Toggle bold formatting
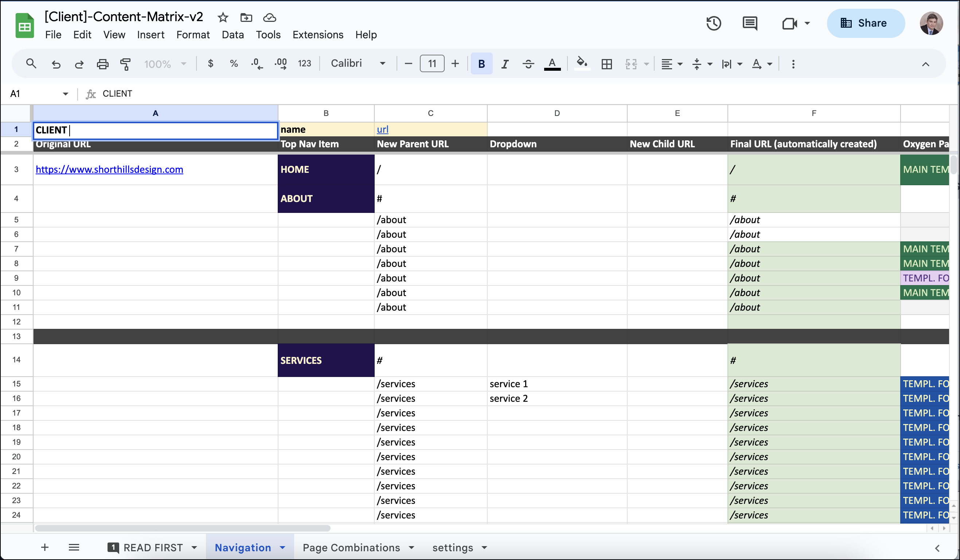 click(481, 63)
